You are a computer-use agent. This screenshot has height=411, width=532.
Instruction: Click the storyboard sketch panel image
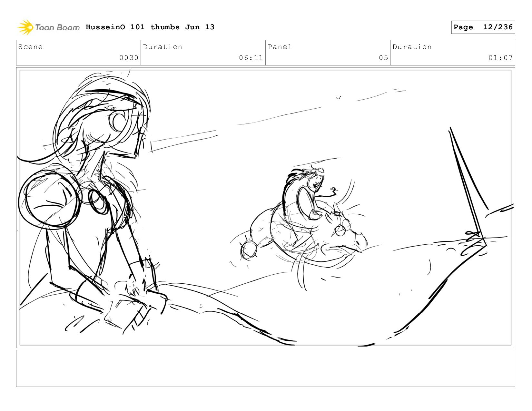[266, 208]
